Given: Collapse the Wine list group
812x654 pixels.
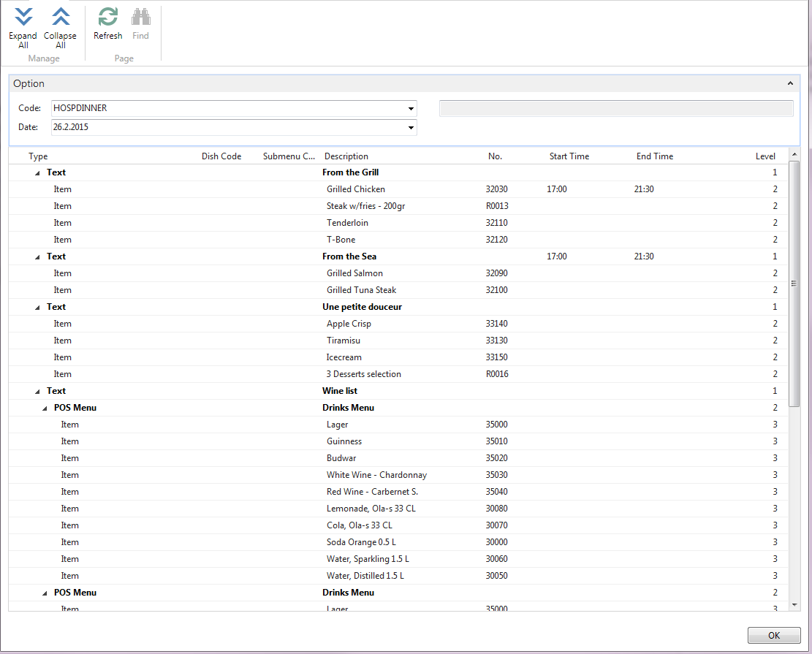Looking at the screenshot, I should (x=37, y=392).
